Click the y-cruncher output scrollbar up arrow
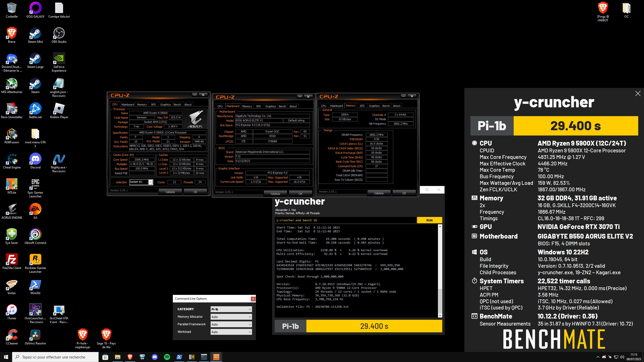This screenshot has height=362, width=644. pos(440,227)
